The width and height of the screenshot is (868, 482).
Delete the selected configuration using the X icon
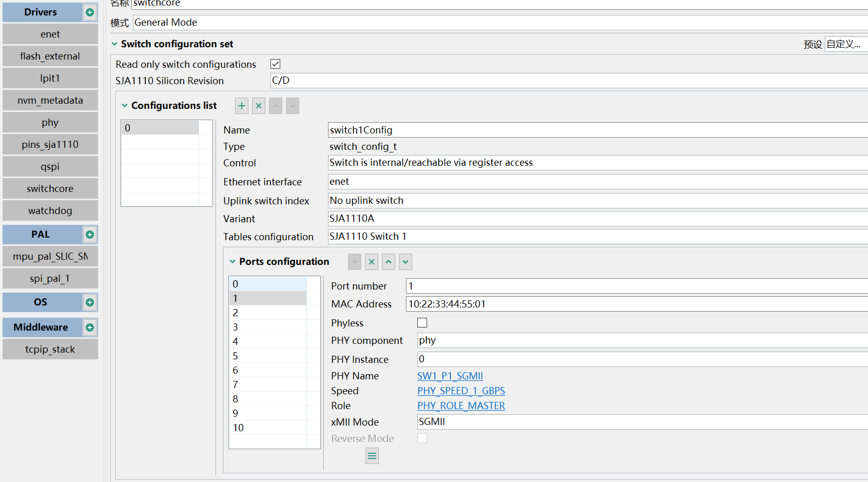(258, 106)
